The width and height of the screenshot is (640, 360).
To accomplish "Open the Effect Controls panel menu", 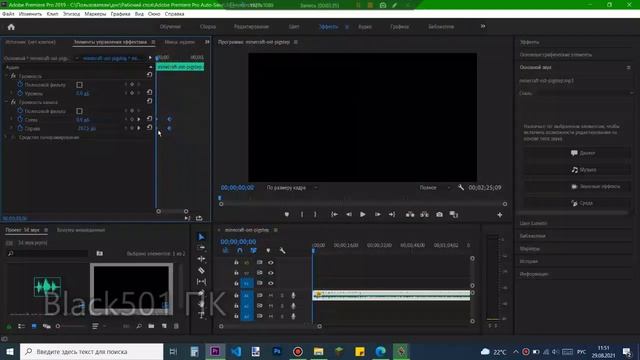I will tap(153, 42).
